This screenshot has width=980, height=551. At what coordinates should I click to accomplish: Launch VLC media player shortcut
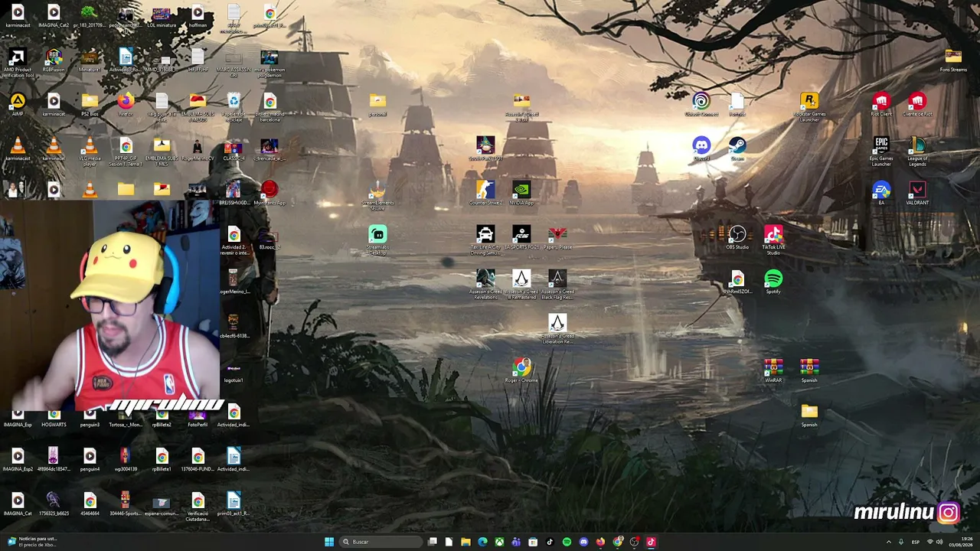pyautogui.click(x=90, y=152)
